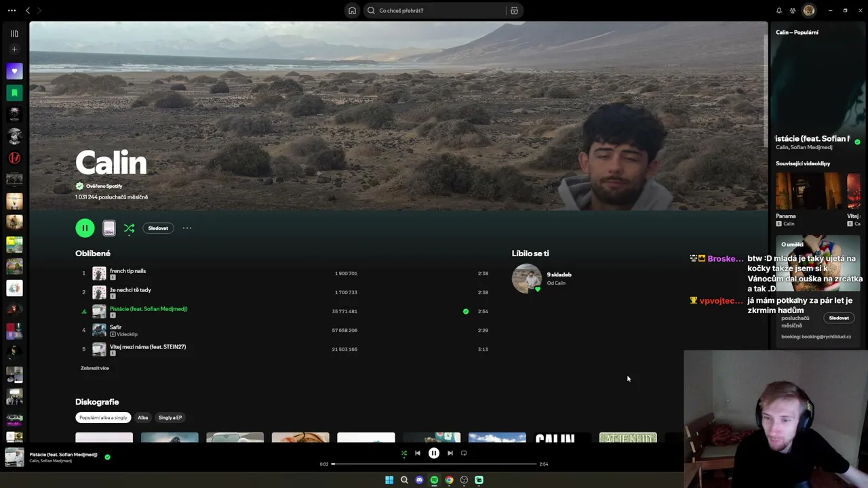The image size is (868, 488).
Task: Toggle shuffle in the bottom player bar
Action: 404,453
